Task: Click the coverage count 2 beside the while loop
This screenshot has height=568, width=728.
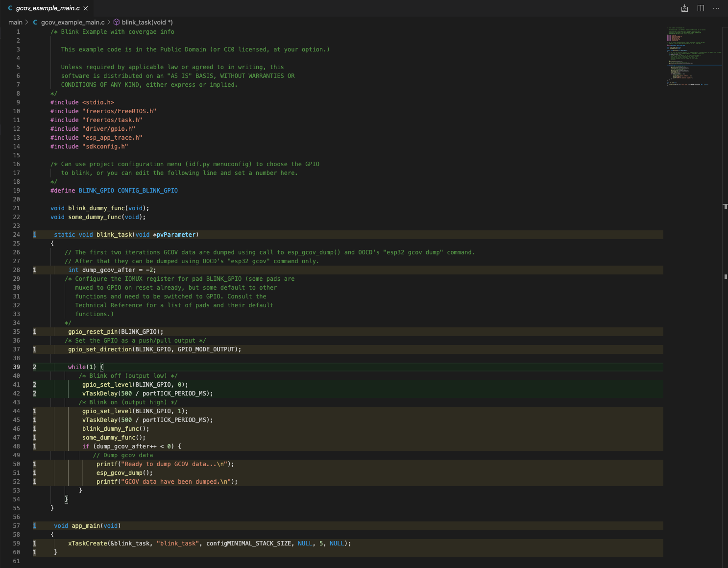Action: (x=34, y=367)
